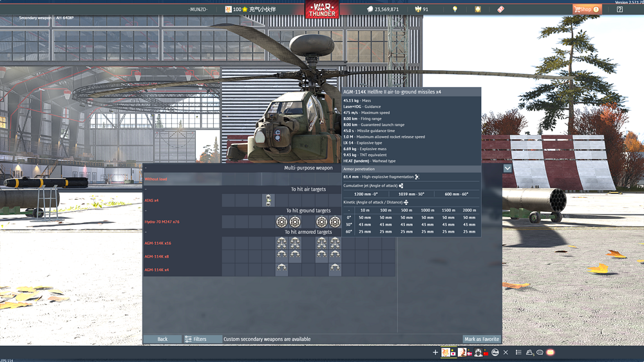Collapse the Multi-purpose weapon section
The image size is (644, 362).
pyautogui.click(x=146, y=167)
